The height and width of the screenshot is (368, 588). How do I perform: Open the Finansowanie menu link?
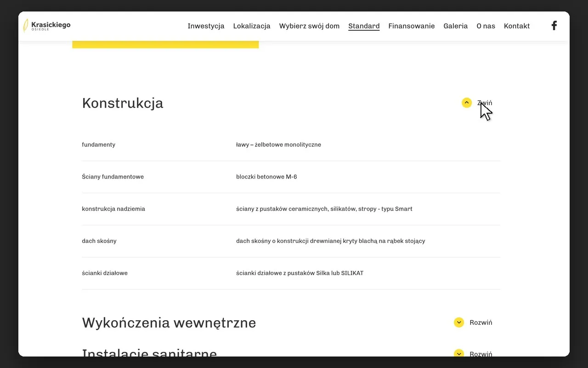(412, 26)
